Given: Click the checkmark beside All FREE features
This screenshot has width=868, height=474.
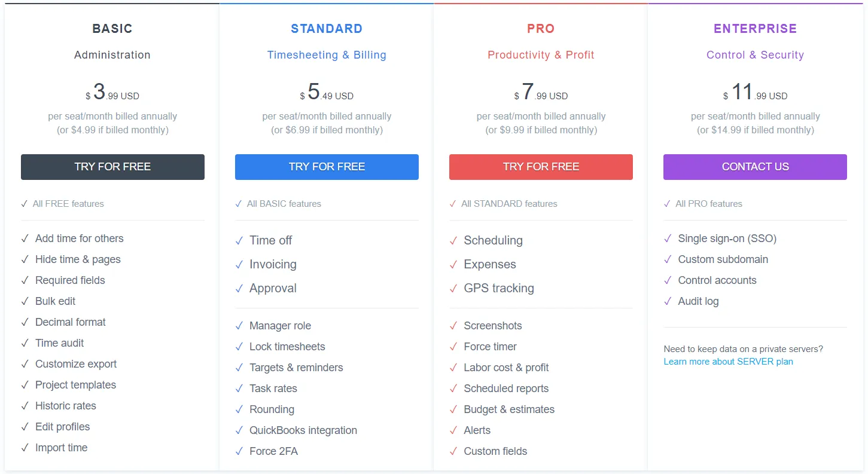Looking at the screenshot, I should [25, 203].
